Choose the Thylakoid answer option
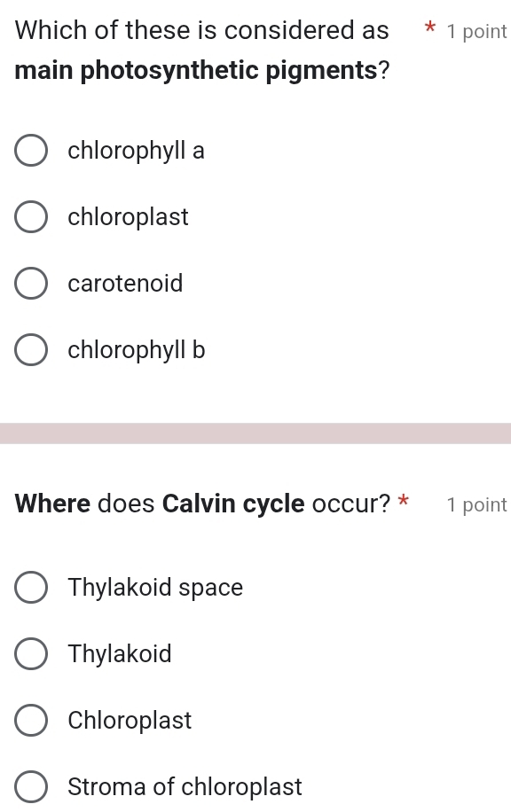Viewport: 511px width, 812px height. click(x=31, y=653)
